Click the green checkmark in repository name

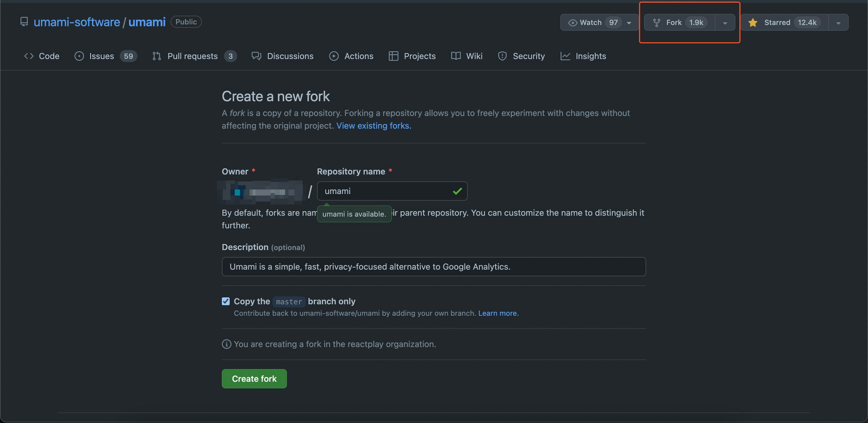[x=457, y=191]
